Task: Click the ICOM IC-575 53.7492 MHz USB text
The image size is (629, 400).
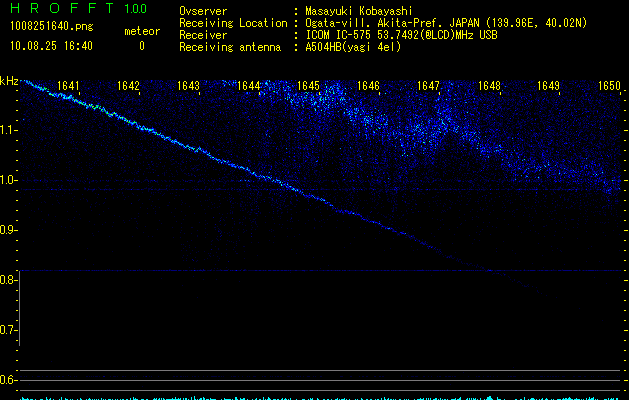Action: 401,35
